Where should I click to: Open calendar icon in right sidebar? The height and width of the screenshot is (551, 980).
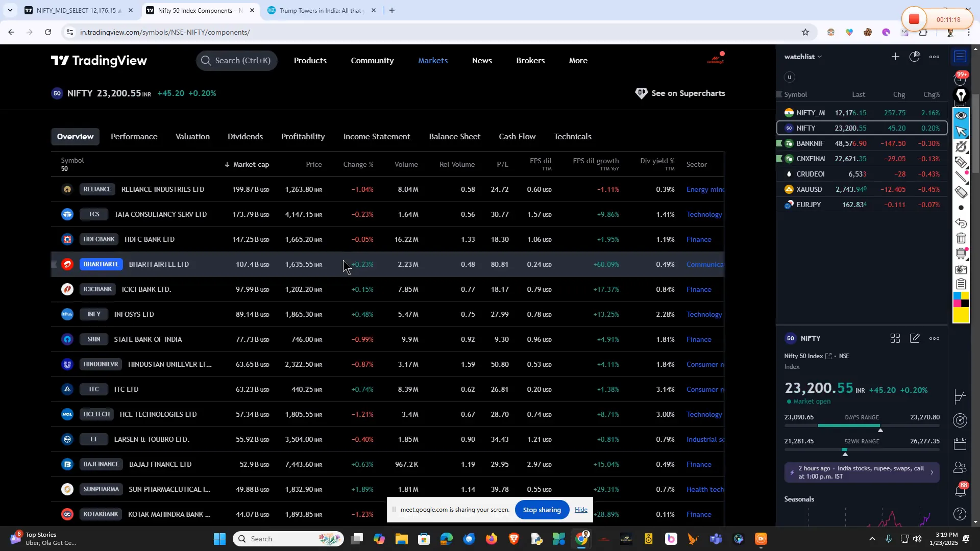coord(960,444)
